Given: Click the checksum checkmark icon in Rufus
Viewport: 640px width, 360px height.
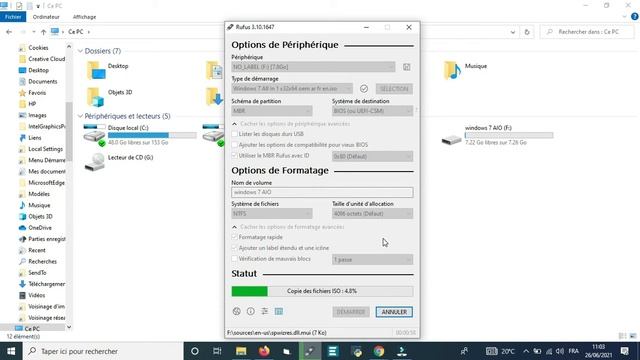Looking at the screenshot, I should coord(364,89).
